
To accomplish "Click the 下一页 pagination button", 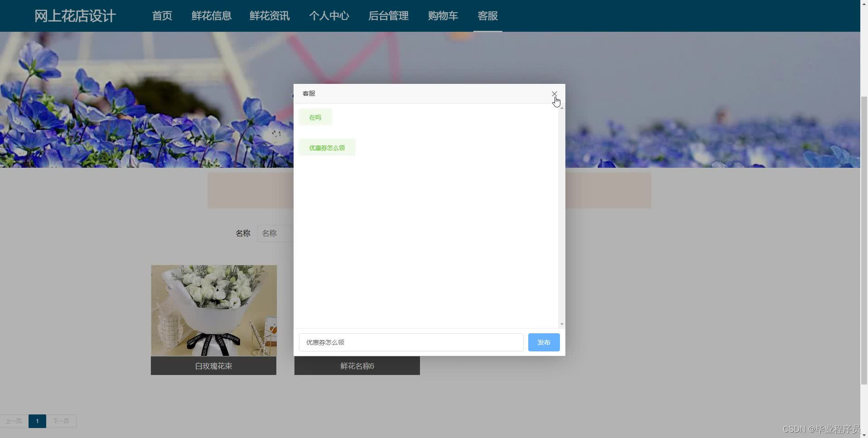I will [x=61, y=421].
